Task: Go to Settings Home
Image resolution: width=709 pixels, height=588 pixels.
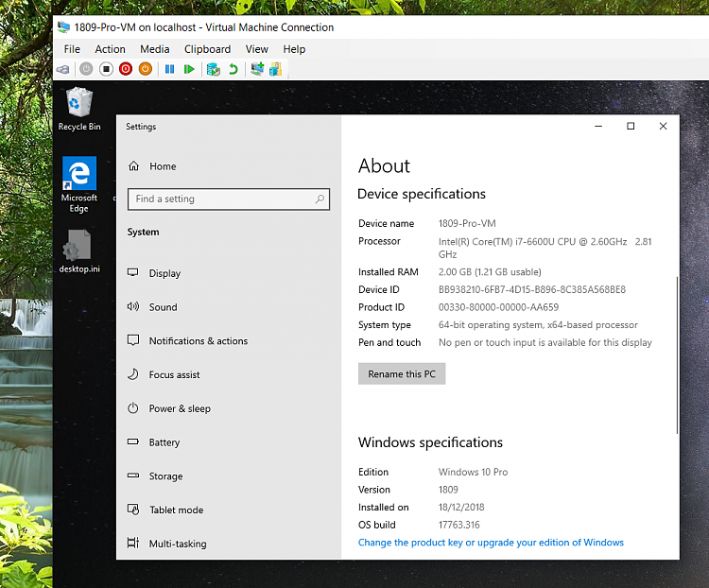Action: click(x=152, y=166)
